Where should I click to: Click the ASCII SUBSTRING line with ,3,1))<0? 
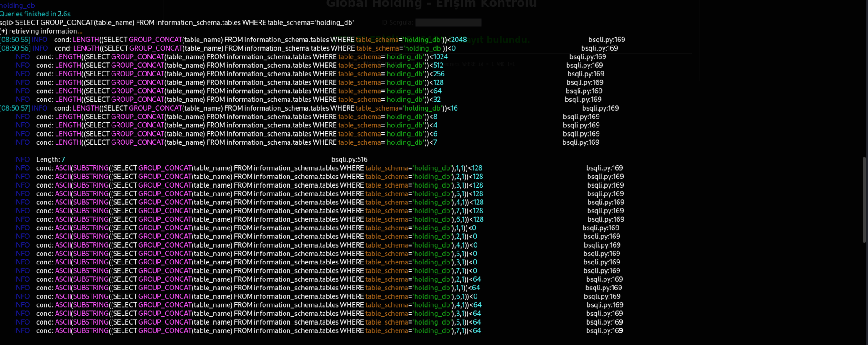click(x=257, y=262)
